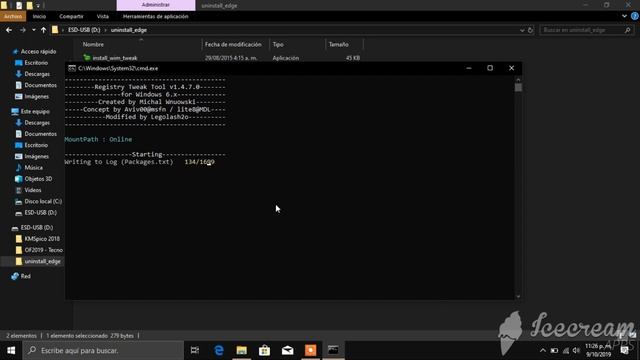Click the volume tray icon
This screenshot has height=360, width=640.
coord(576,351)
